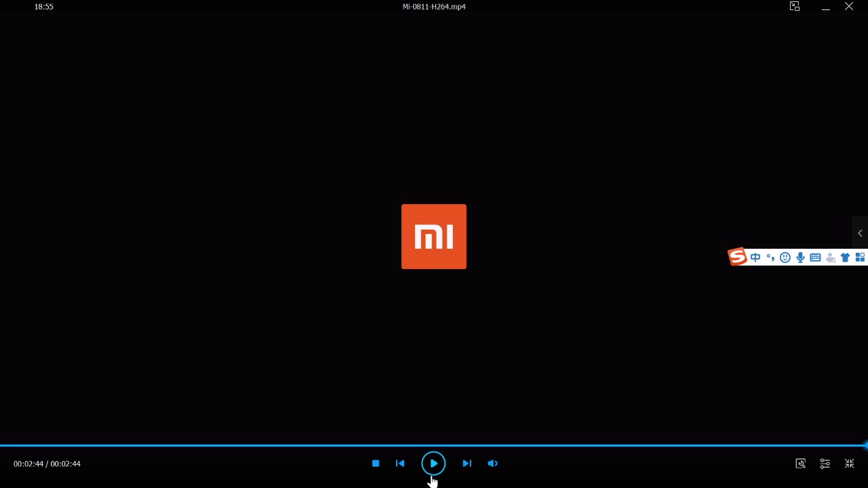
Task: Skip to the next video
Action: point(467,464)
